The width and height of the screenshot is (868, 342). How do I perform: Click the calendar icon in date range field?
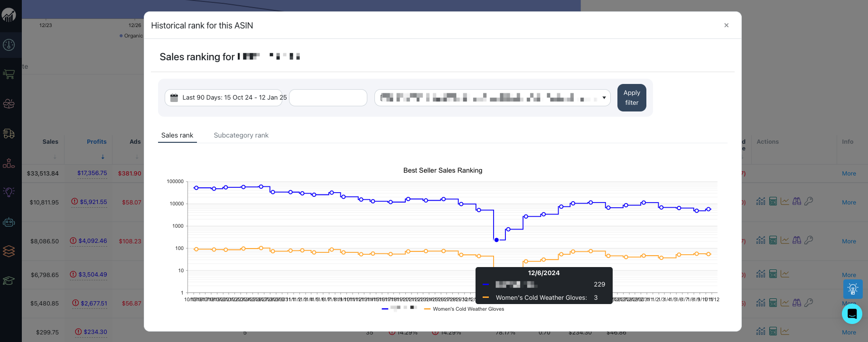point(174,98)
